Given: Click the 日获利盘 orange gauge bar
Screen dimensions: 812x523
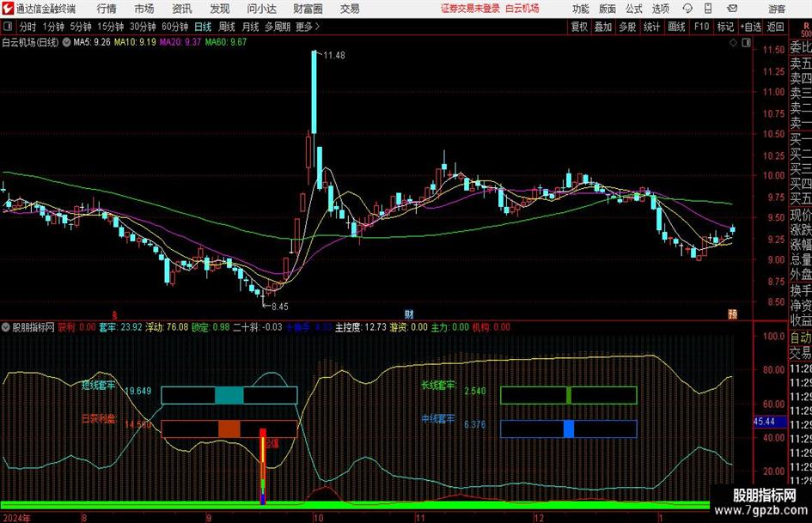Looking at the screenshot, I should coord(229,429).
